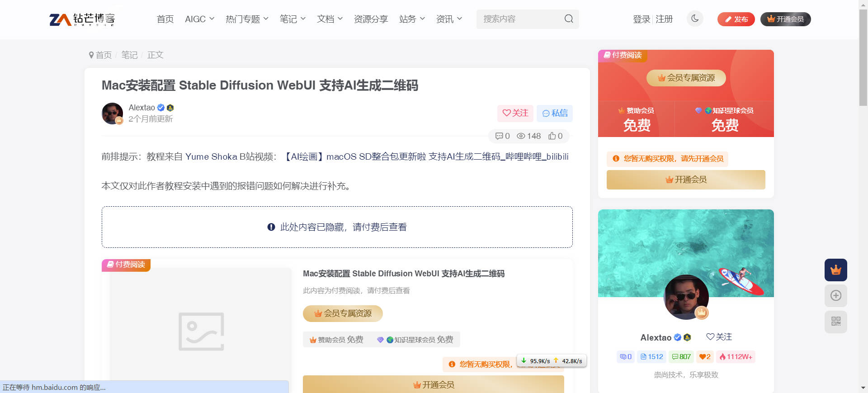Click the 会员专属资源 badge in sidebar

(686, 78)
